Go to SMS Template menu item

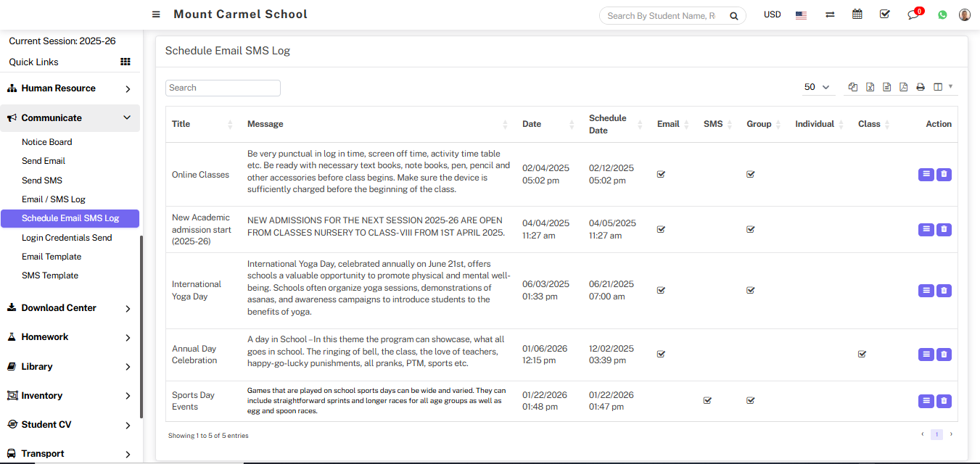50,275
